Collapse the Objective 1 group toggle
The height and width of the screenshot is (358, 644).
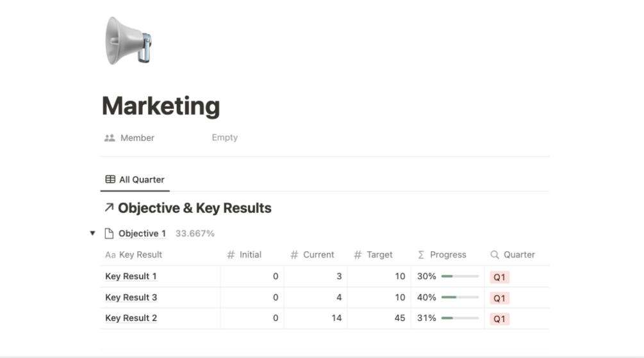click(92, 233)
